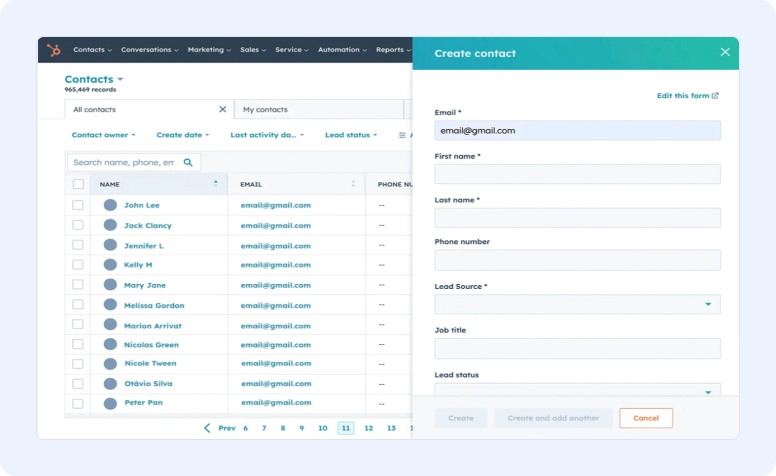Open the Last activity date filter
The image size is (776, 476).
[267, 135]
